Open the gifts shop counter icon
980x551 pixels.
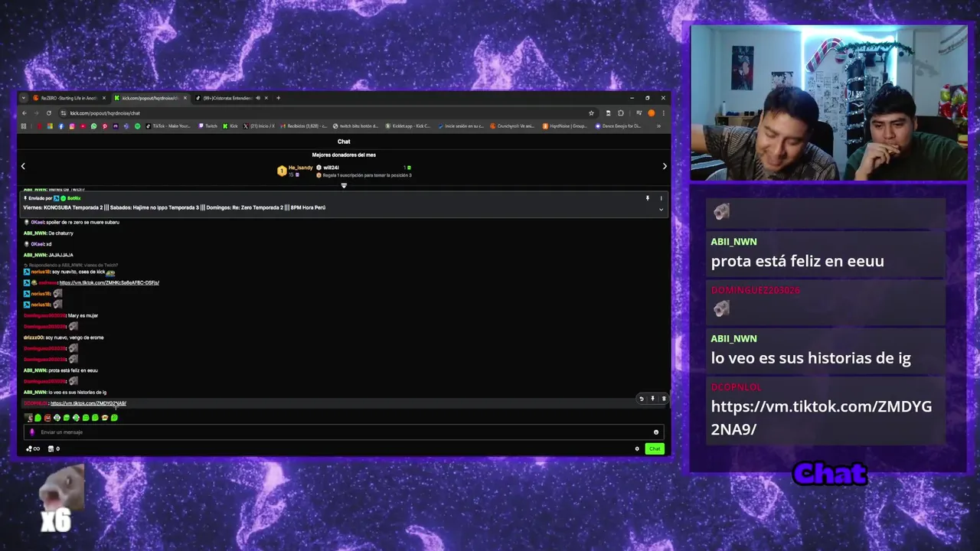pyautogui.click(x=54, y=449)
